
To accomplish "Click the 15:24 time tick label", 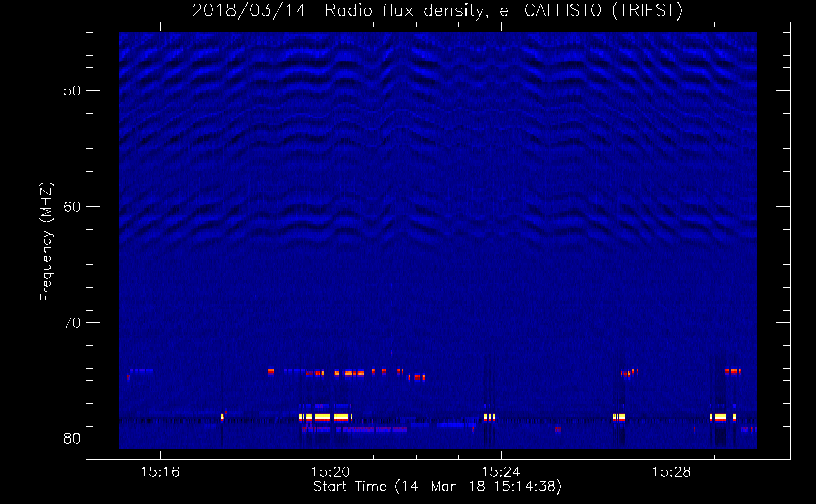I will point(501,472).
